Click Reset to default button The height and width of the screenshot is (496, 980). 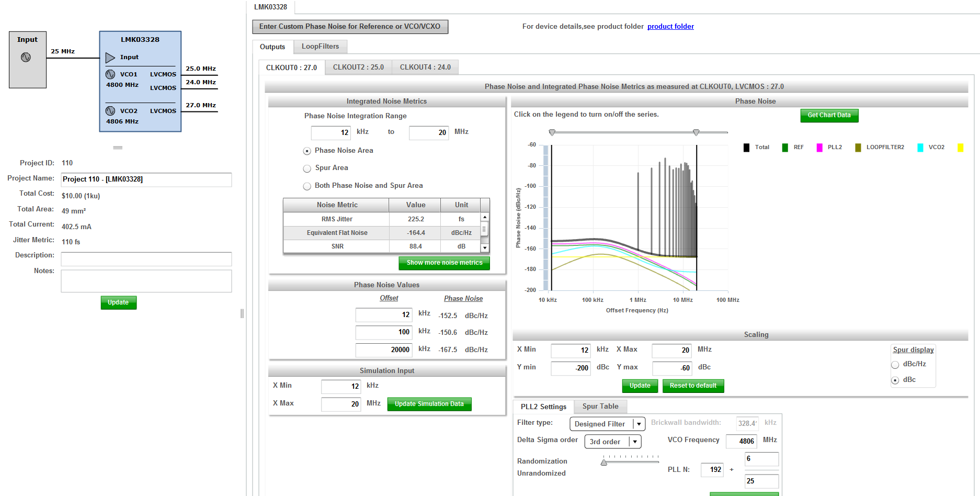(693, 386)
